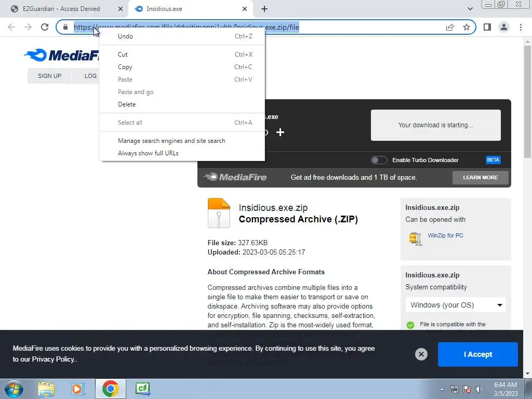Show hidden tray icons arrow
This screenshot has height=399, width=532.
pyautogui.click(x=442, y=389)
